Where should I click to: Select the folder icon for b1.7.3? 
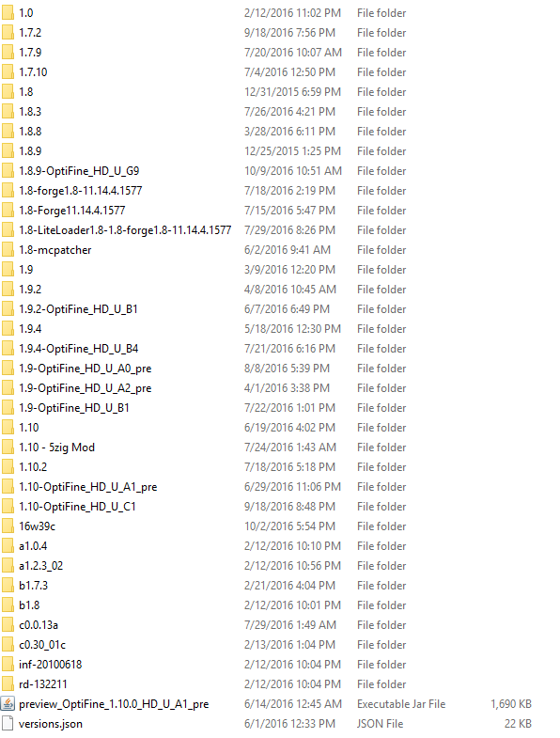(8, 586)
